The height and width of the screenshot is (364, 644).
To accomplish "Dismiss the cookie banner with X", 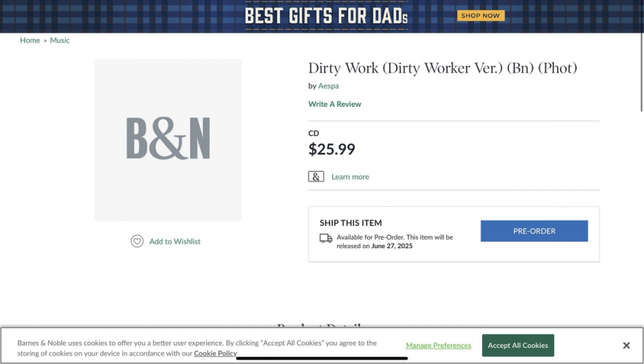I will click(626, 346).
